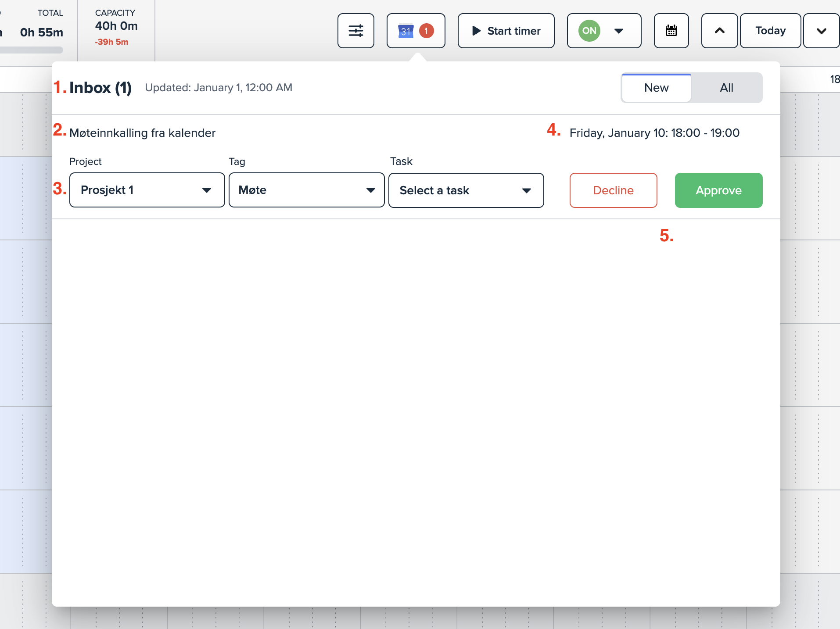The width and height of the screenshot is (840, 629).
Task: Go to previous period with up chevron
Action: coord(719,31)
